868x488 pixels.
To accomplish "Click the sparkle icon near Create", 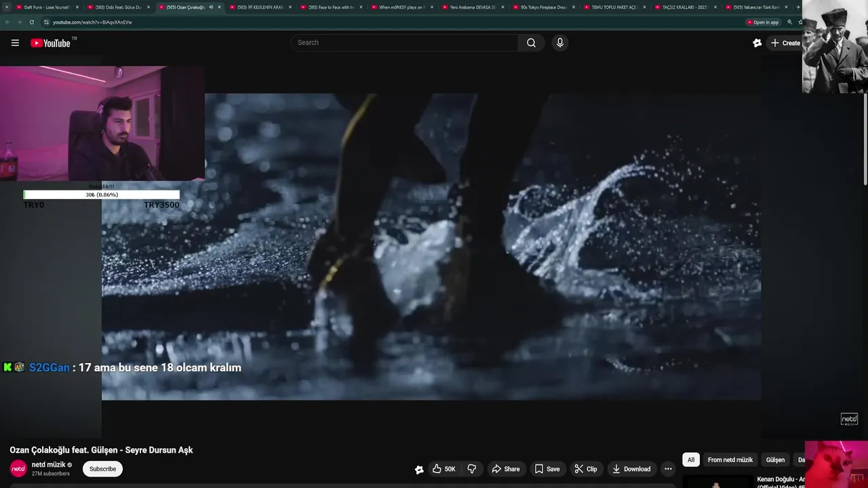I will (757, 43).
